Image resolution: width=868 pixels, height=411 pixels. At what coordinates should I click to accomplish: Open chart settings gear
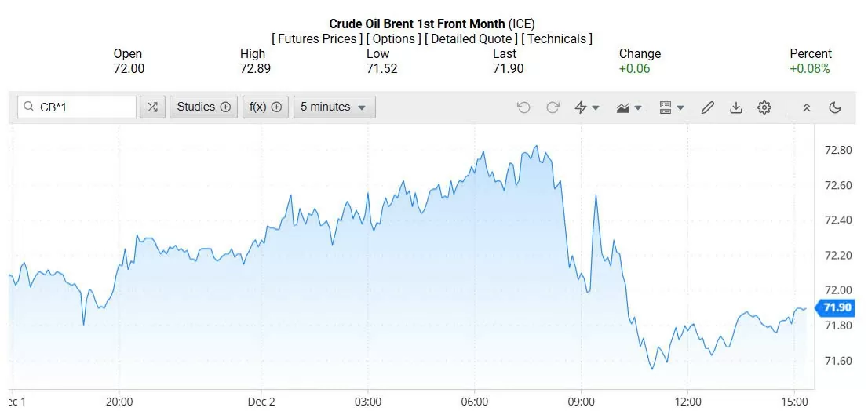[x=764, y=107]
